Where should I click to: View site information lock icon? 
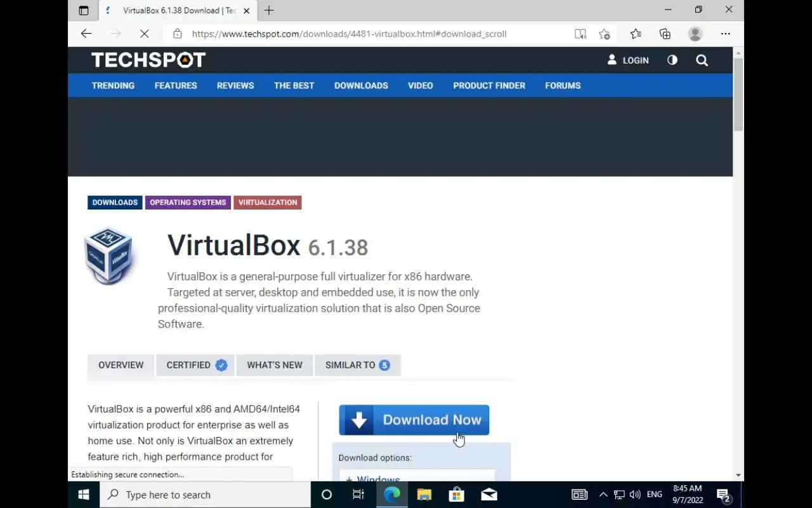pyautogui.click(x=178, y=34)
